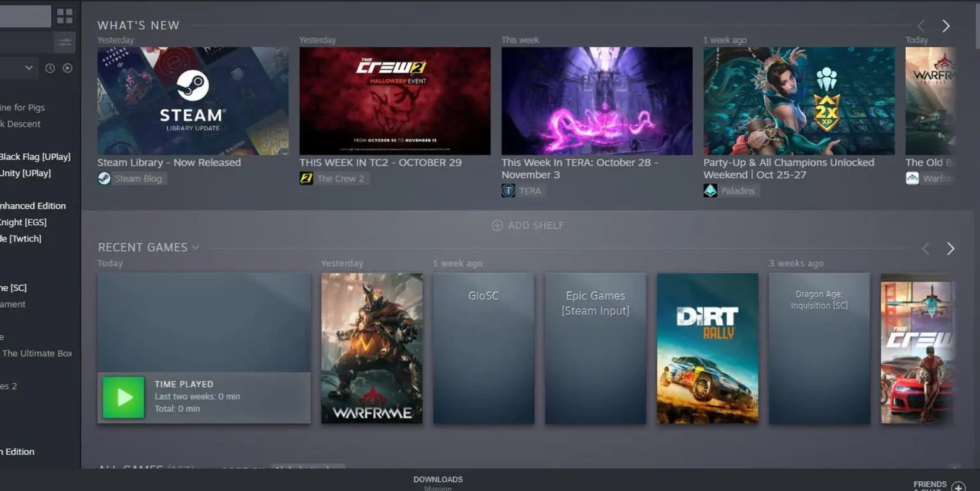Viewport: 980px width, 491px height.
Task: Click the Steam logo icon beside Steam Blog
Action: pos(104,179)
